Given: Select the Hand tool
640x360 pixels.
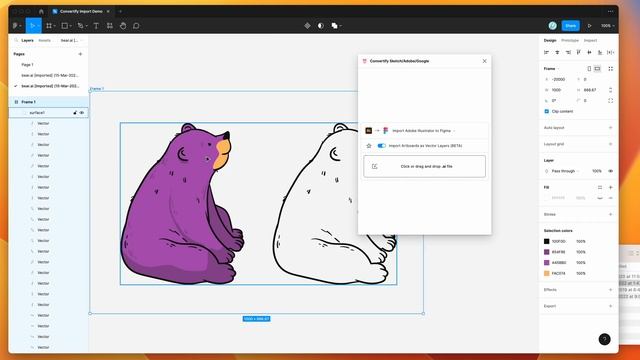Looking at the screenshot, I should [123, 26].
